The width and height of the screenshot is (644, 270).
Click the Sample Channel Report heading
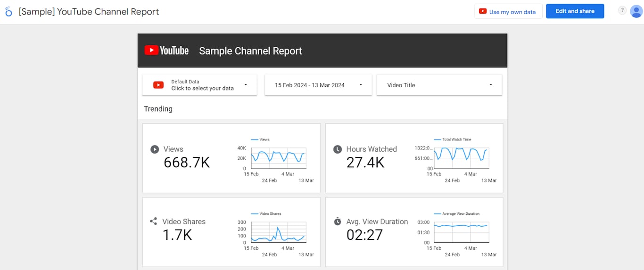250,51
